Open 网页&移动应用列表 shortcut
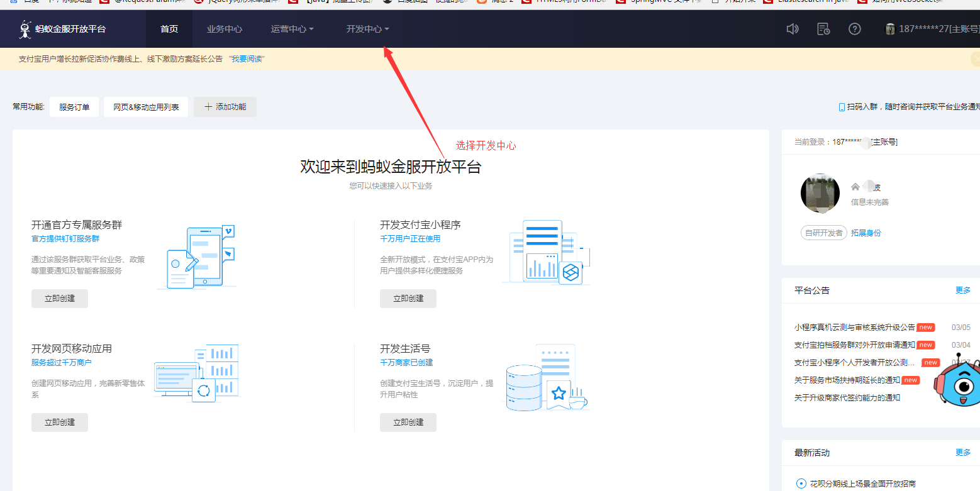Viewport: 980px width, 491px height. point(146,107)
